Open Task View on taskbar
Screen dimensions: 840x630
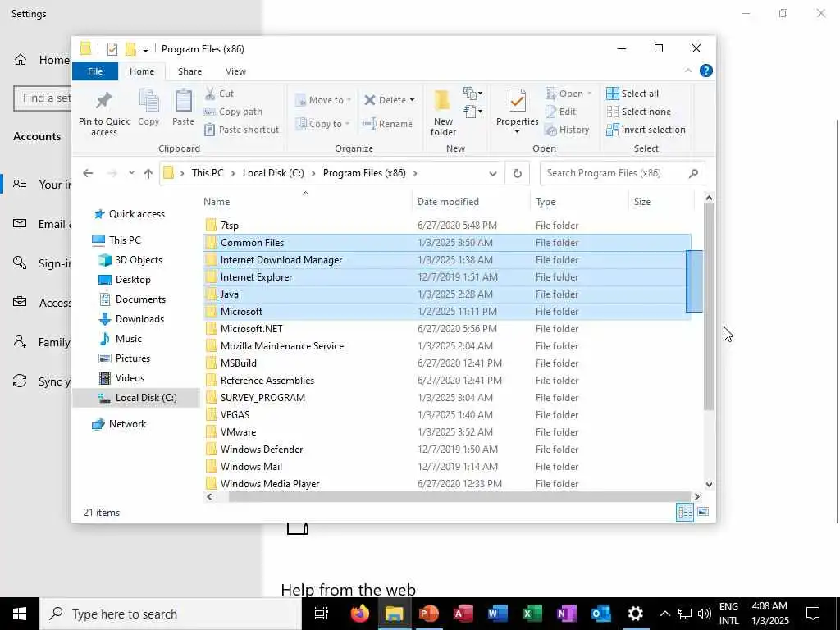[321, 614]
